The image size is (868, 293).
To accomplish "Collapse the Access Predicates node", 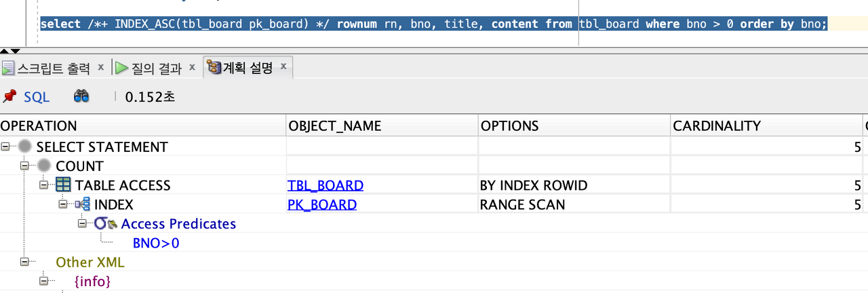I will coord(82,223).
